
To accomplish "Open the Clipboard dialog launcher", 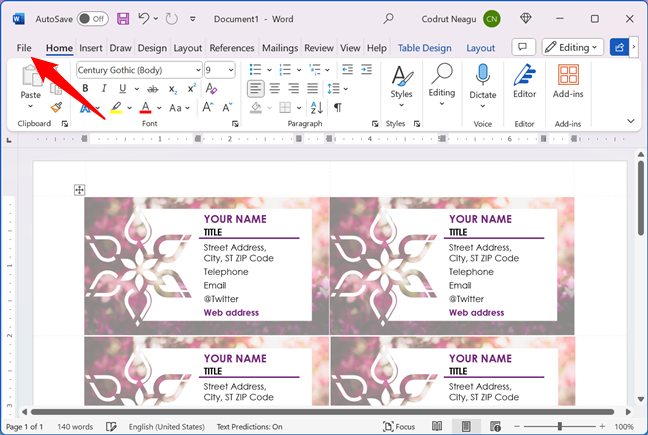I will pyautogui.click(x=64, y=124).
